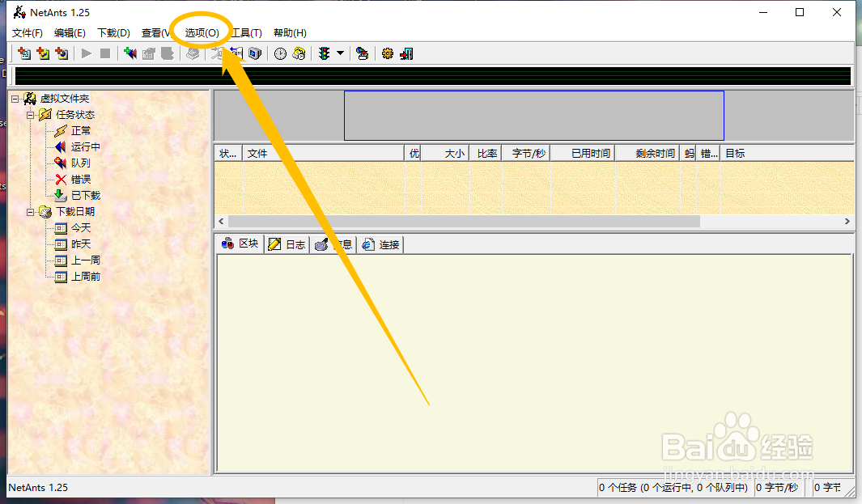Select 虚拟文件夹 in the tree
Image resolution: width=862 pixels, height=504 pixels.
64,99
